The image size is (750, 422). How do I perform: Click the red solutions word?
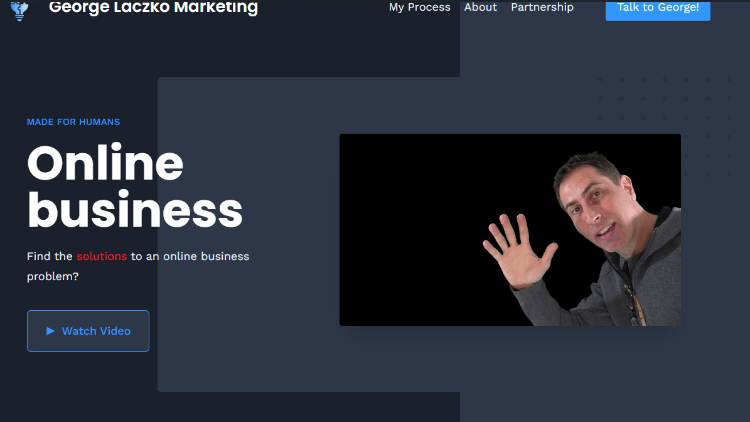pos(101,256)
